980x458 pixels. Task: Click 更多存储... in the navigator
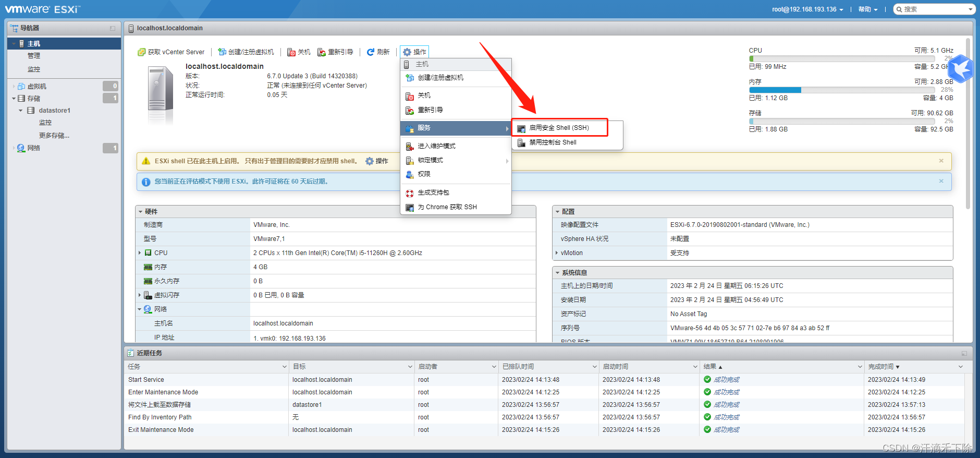click(x=54, y=136)
